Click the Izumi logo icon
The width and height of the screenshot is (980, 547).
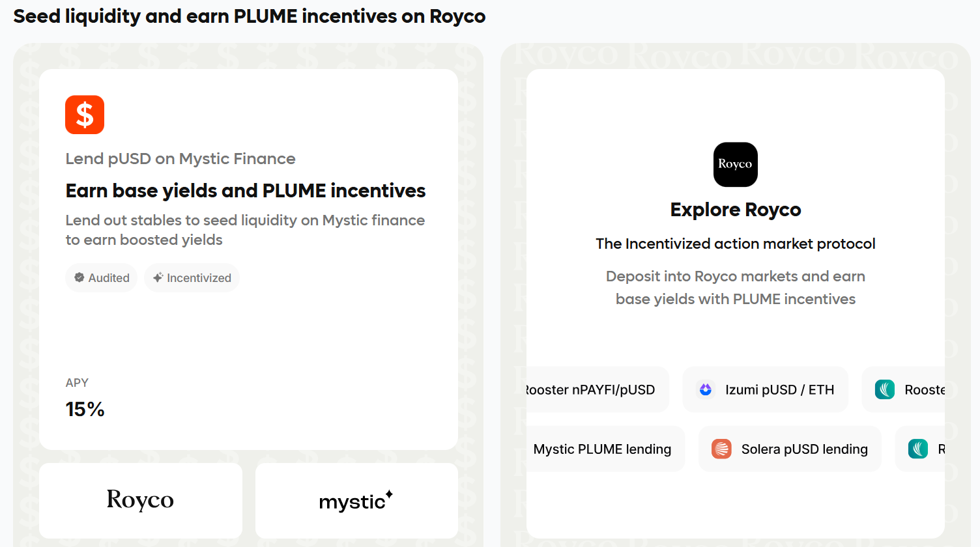click(705, 389)
